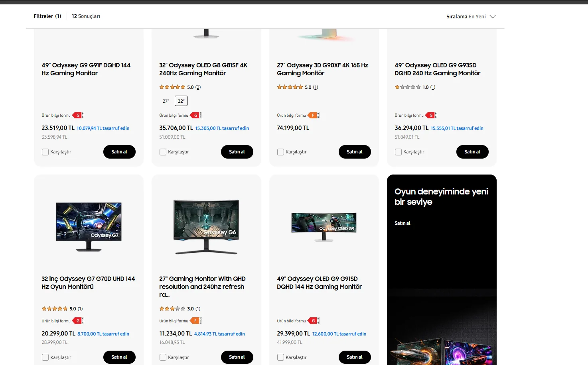Screen dimensions: 588x365
Task: Open Ürün bilgi formu for Odyssey G9 G91F
Action: click(56, 116)
